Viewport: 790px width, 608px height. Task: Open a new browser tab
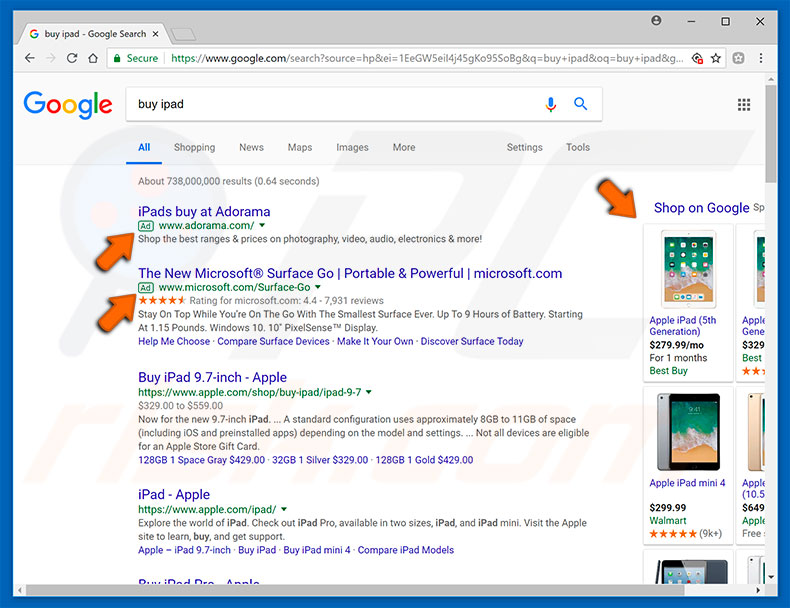coord(183,34)
